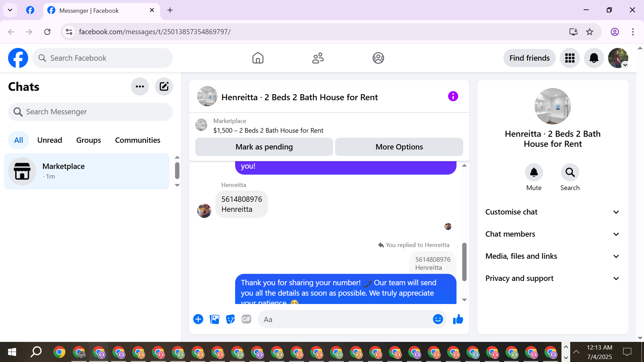Click the Mark as pending button
Viewport: 644px width, 362px height.
click(264, 147)
